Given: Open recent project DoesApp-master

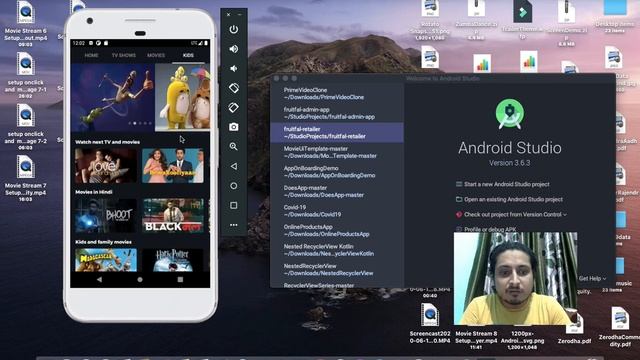Looking at the screenshot, I should tap(337, 191).
